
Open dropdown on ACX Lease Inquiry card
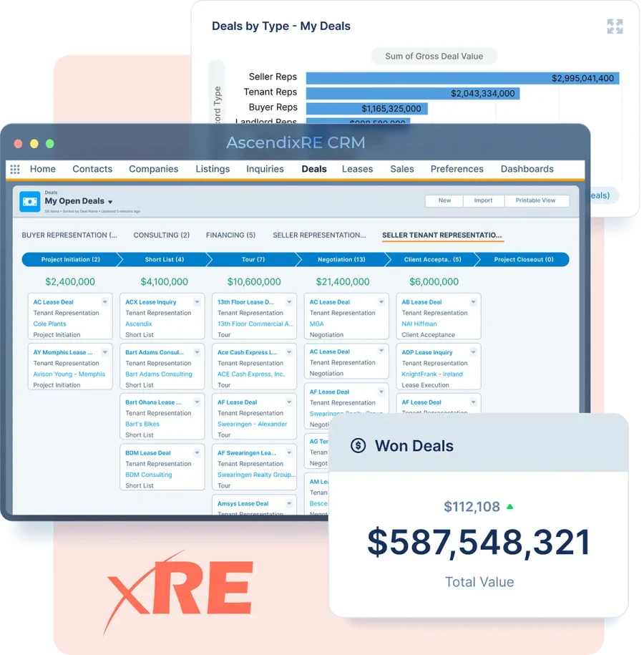(x=197, y=302)
